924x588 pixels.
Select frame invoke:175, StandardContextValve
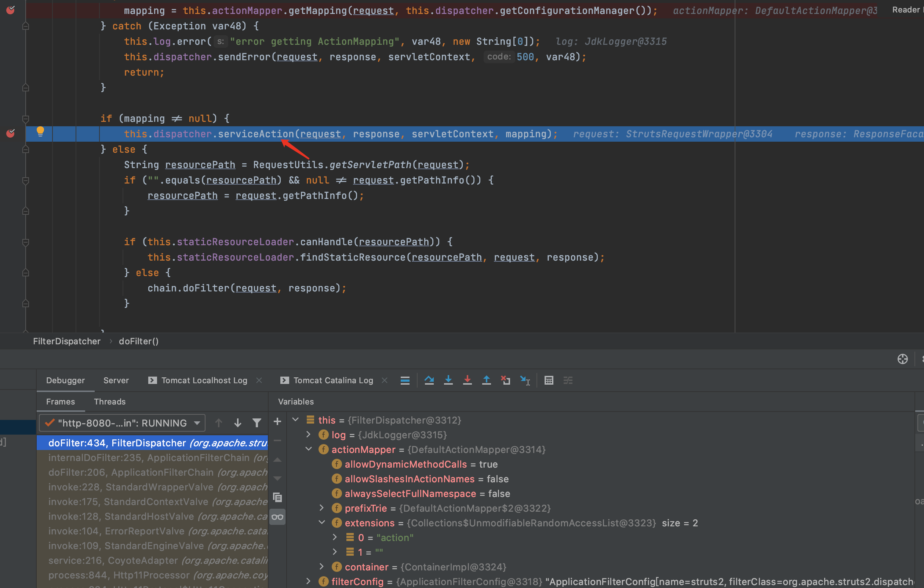[x=152, y=502]
